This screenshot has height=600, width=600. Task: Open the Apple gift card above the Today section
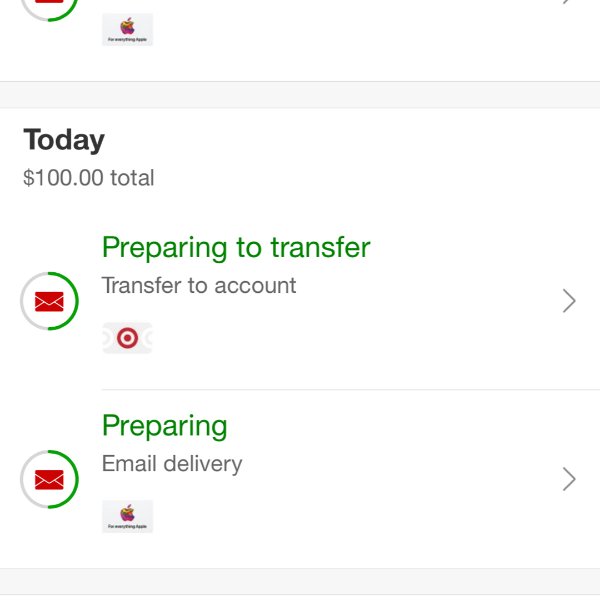tap(127, 29)
